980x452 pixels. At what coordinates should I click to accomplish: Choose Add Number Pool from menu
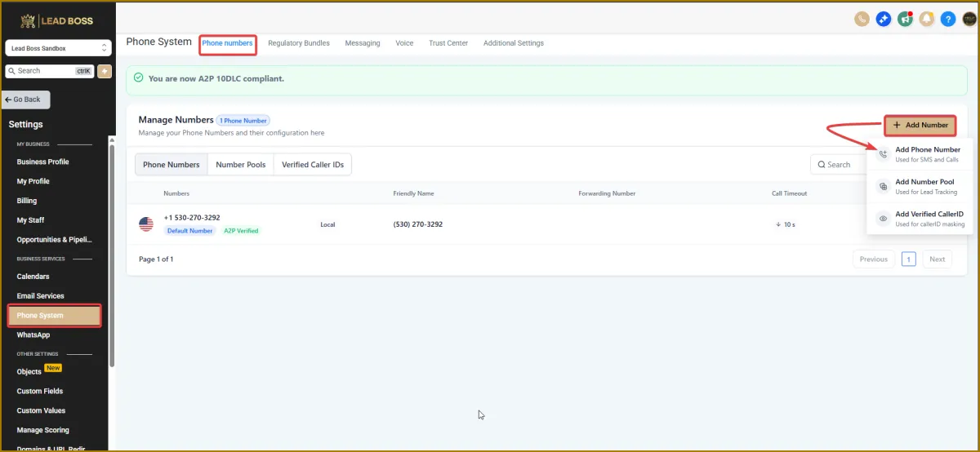pos(921,187)
